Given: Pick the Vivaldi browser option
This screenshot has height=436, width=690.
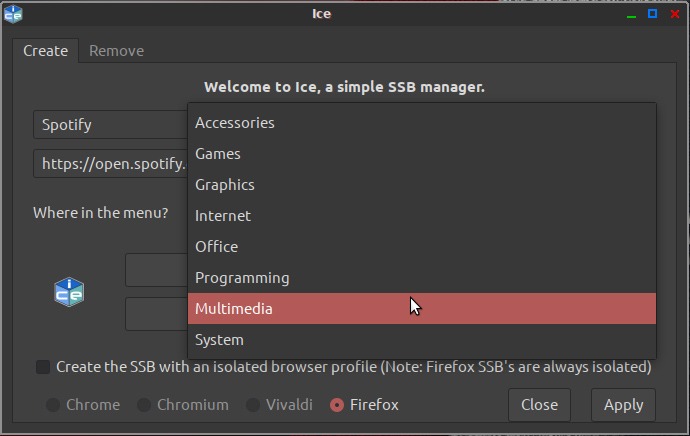Looking at the screenshot, I should 253,405.
